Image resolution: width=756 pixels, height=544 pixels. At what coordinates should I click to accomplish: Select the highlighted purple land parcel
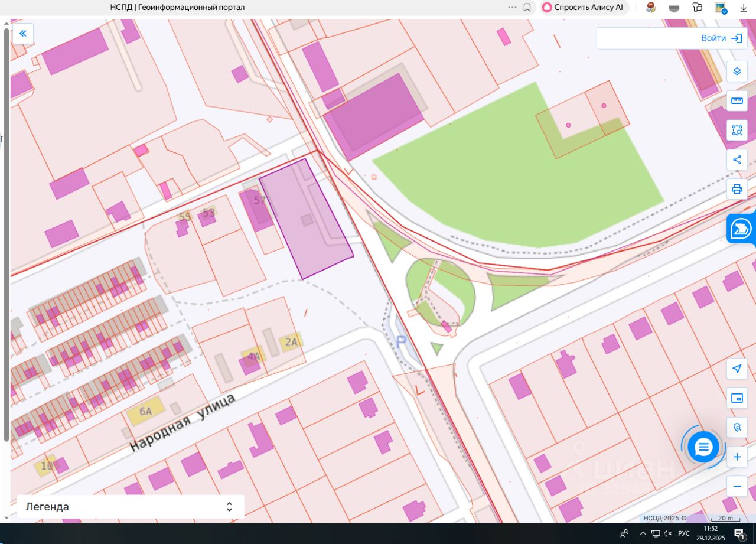(x=306, y=219)
